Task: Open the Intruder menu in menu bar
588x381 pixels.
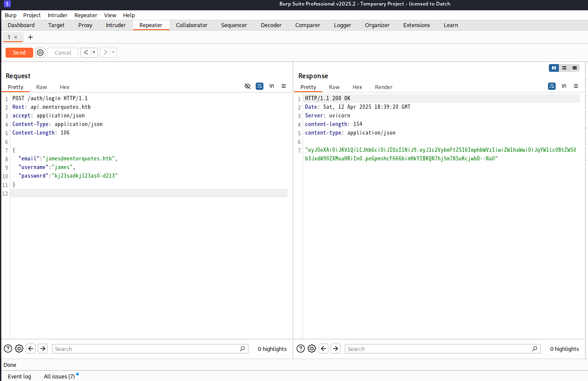Action: pyautogui.click(x=58, y=15)
